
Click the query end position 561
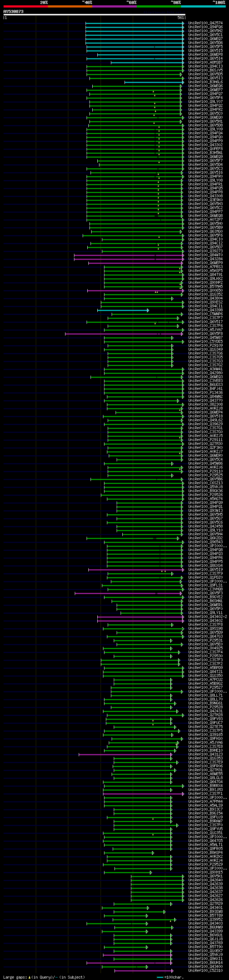(x=181, y=18)
